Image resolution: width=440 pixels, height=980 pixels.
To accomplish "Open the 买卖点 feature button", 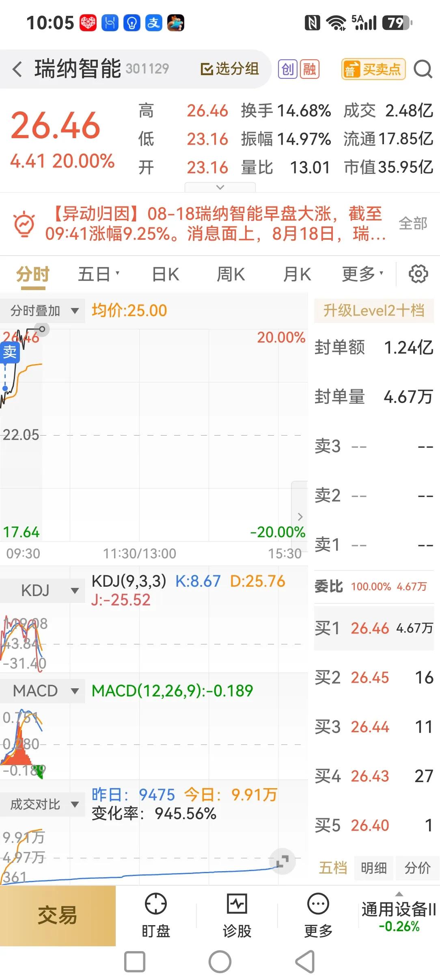I will [x=373, y=69].
